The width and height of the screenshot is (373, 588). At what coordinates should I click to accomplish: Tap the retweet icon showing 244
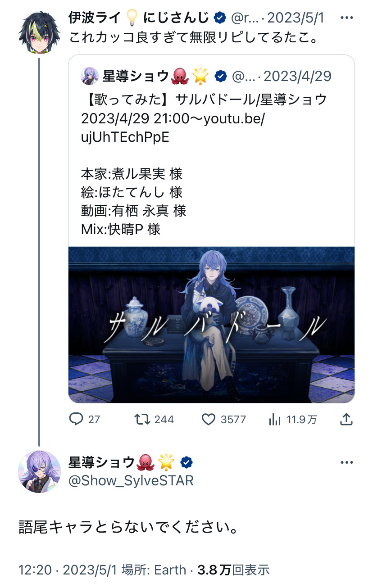click(x=142, y=419)
